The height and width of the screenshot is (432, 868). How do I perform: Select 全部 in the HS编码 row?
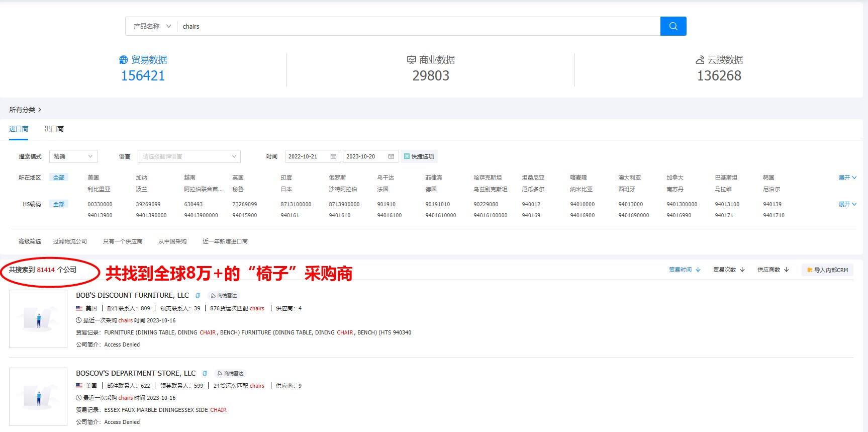pos(59,204)
